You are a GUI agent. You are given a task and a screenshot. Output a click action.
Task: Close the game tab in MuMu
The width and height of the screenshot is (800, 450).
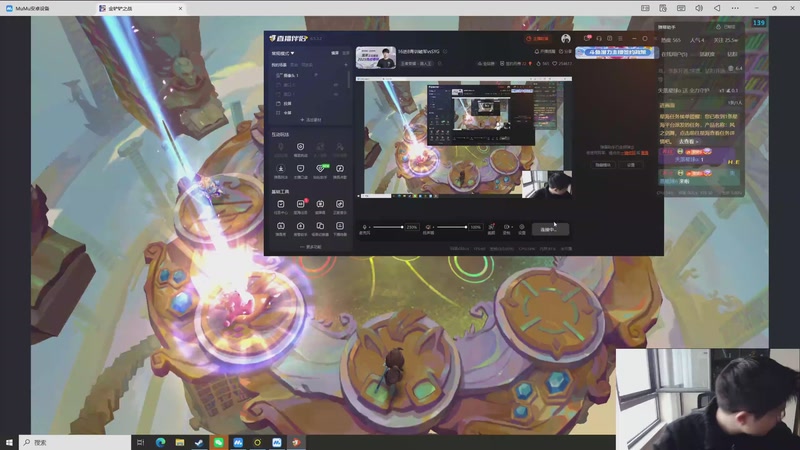180,8
